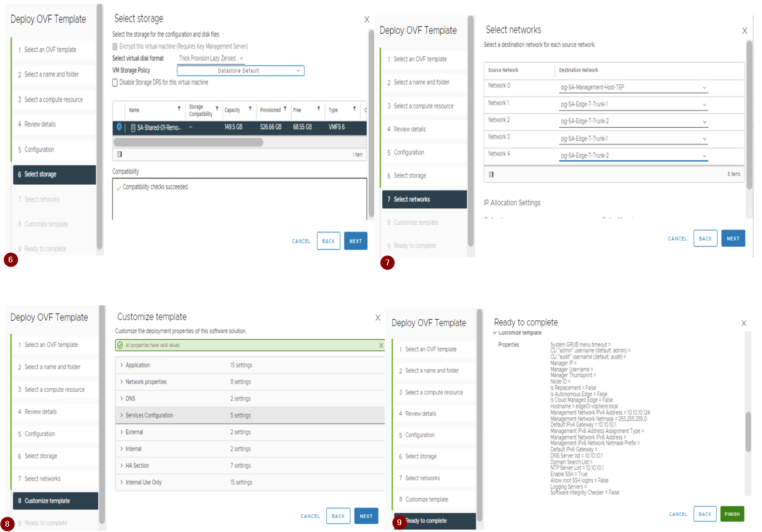Click FINISH in Ready to complete dialog
762x532 pixels.
[732, 514]
